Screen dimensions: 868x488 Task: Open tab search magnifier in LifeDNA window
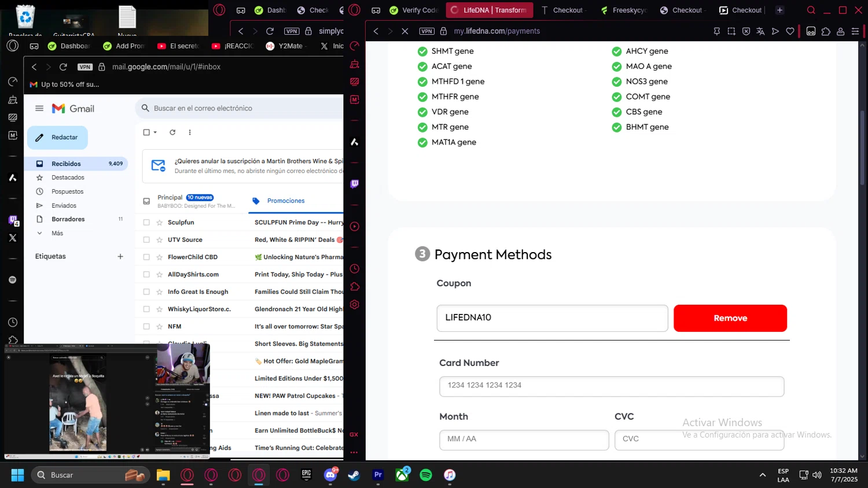click(811, 10)
